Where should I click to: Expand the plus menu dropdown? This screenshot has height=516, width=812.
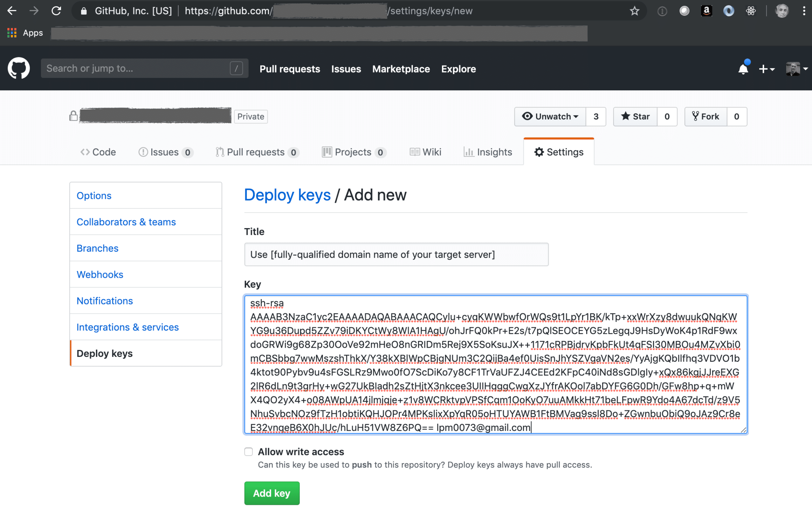[x=767, y=69]
